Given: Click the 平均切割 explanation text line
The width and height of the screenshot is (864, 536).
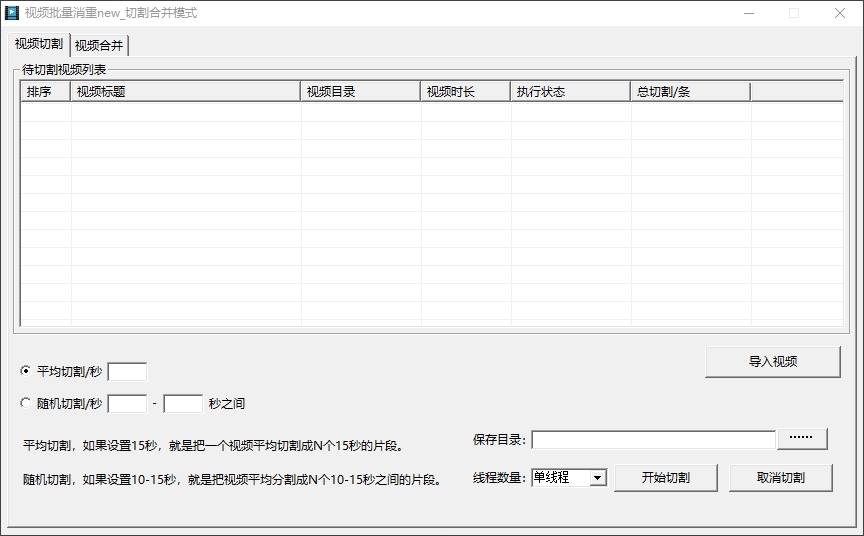Looking at the screenshot, I should [214, 446].
